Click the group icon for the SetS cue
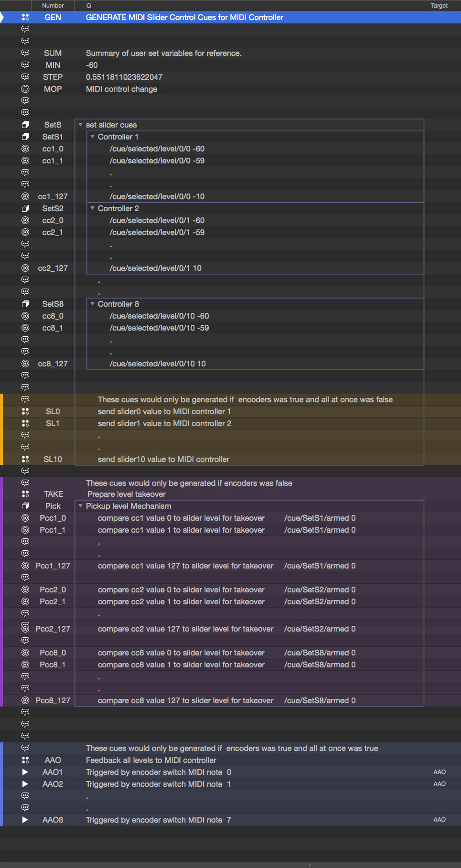461x868 pixels. click(25, 125)
